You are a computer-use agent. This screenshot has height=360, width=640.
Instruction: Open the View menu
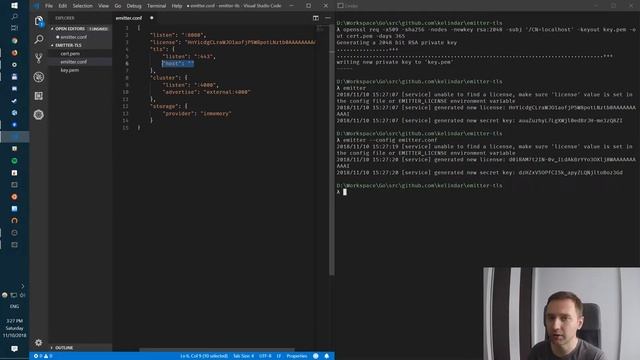click(x=104, y=6)
